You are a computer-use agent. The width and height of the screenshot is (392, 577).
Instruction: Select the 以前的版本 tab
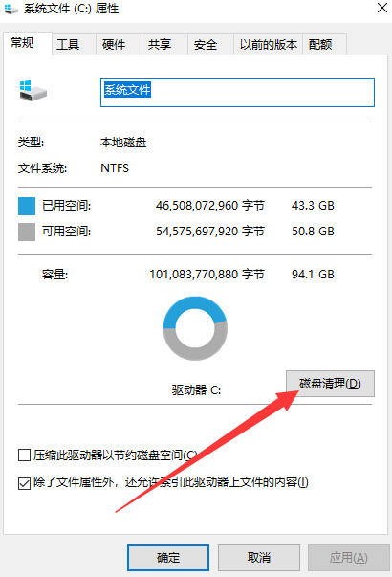point(268,45)
